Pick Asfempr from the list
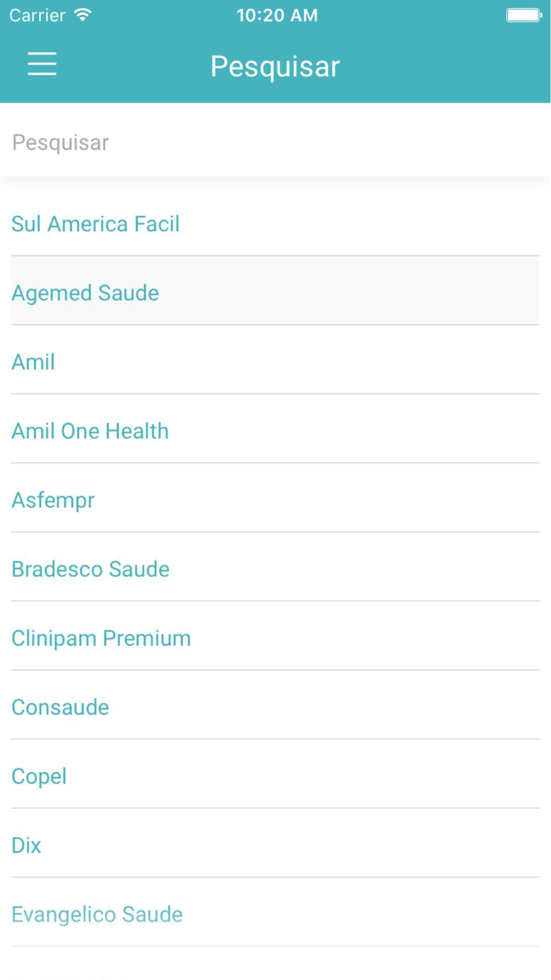551x980 pixels. [275, 498]
